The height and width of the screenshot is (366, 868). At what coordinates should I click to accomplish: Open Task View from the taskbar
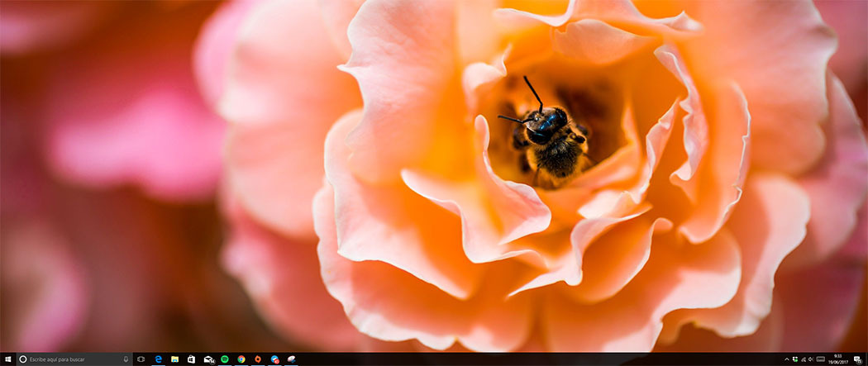(141, 359)
